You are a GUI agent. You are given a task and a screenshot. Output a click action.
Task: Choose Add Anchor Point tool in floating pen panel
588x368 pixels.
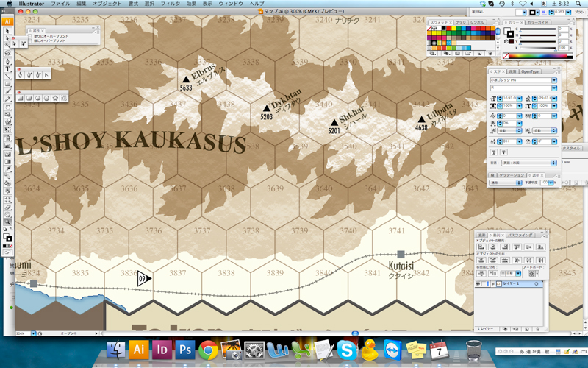[29, 75]
